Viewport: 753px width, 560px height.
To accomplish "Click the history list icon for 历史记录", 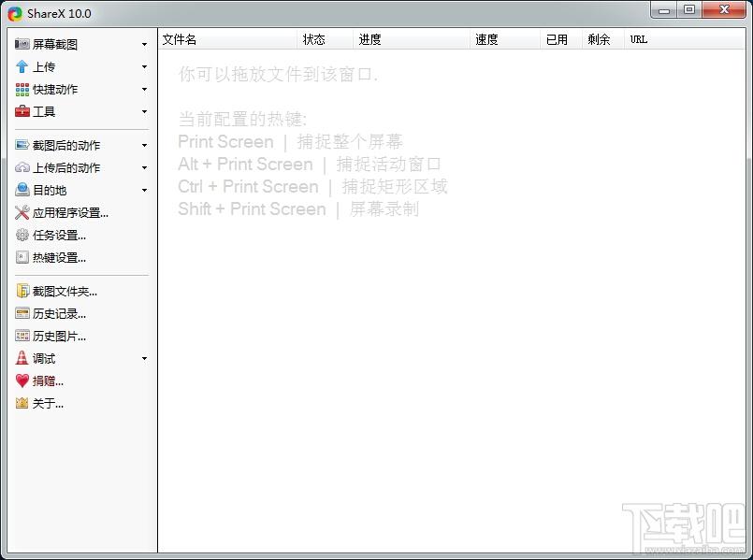I will (x=22, y=314).
